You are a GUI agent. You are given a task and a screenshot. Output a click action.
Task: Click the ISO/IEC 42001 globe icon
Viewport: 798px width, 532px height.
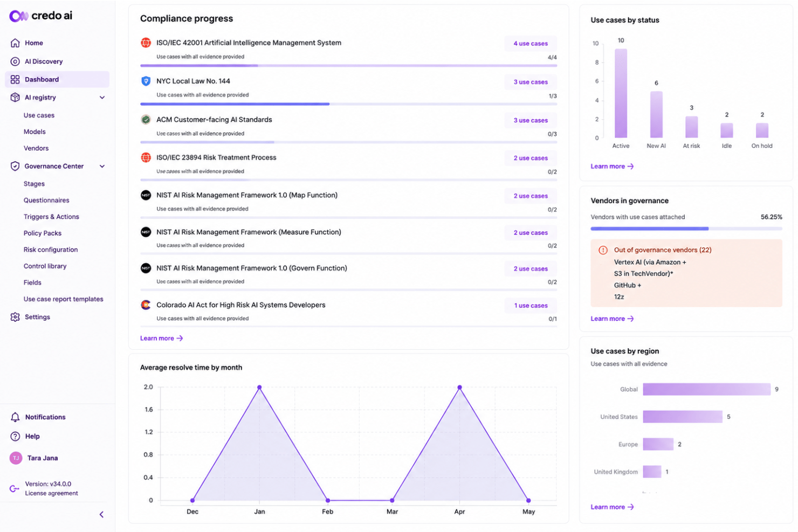point(146,43)
